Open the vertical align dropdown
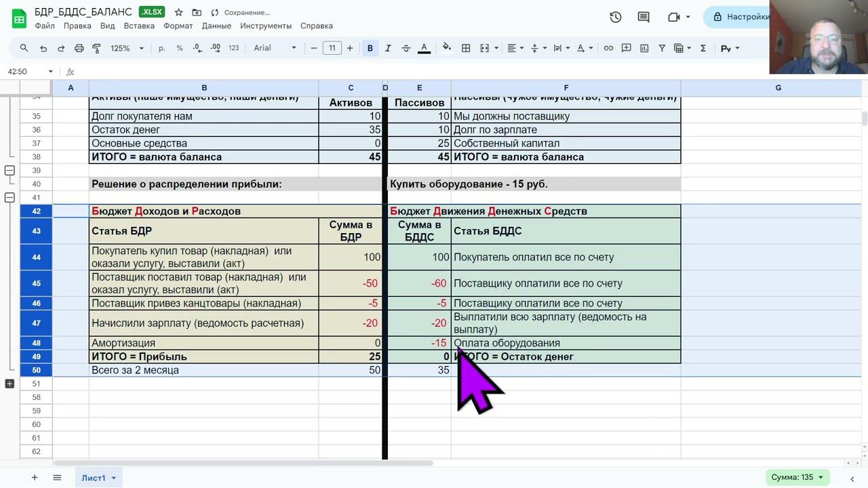This screenshot has width=868, height=488. pyautogui.click(x=538, y=48)
